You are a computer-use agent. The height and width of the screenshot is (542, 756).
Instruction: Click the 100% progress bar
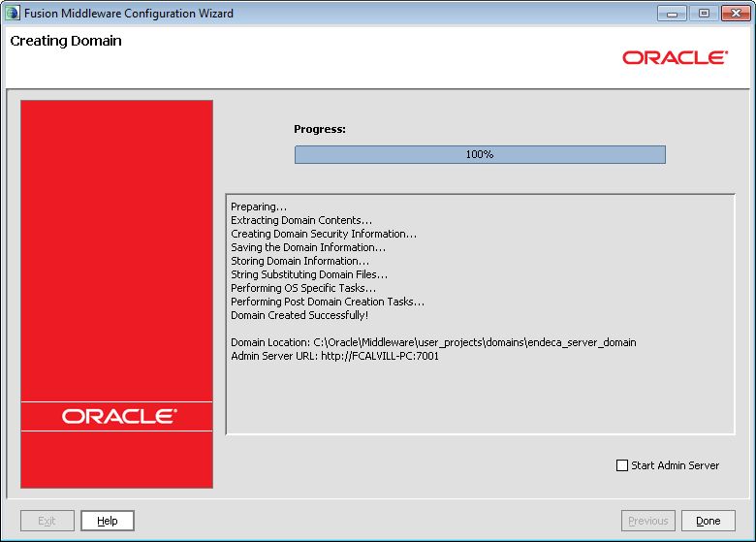(480, 154)
